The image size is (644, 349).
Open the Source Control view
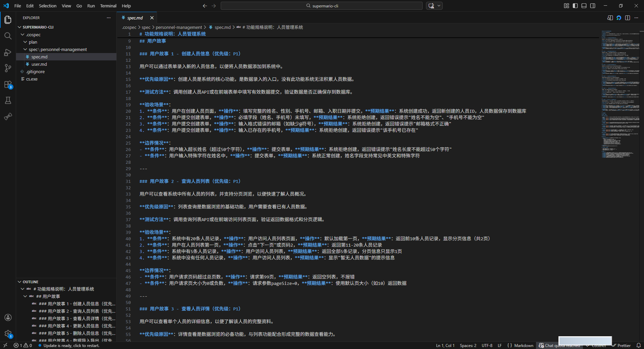(8, 68)
